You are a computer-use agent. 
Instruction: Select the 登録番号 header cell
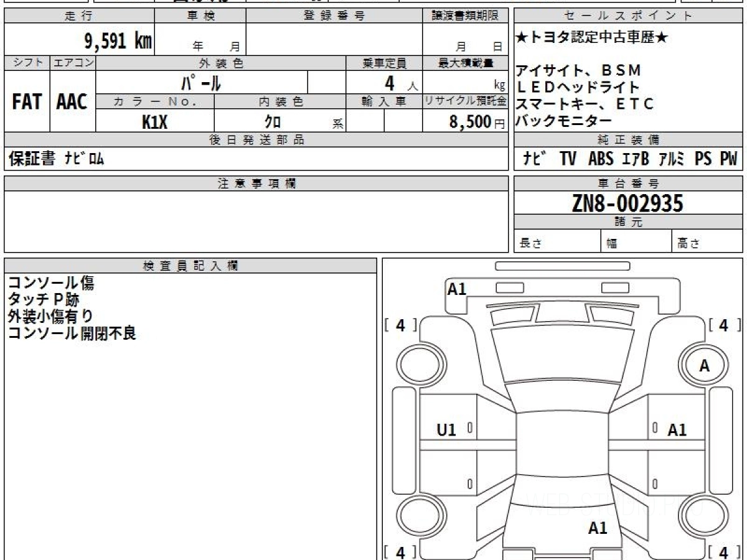[x=334, y=16]
